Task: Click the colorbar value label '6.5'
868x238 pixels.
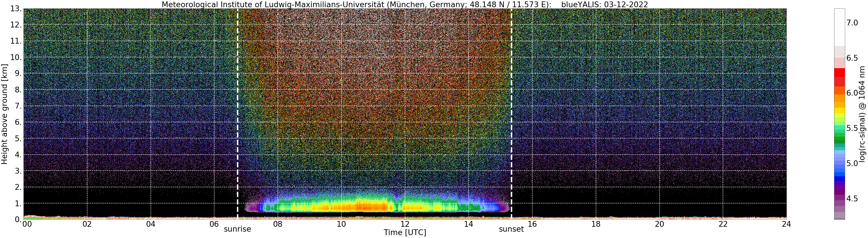Action: click(x=852, y=58)
